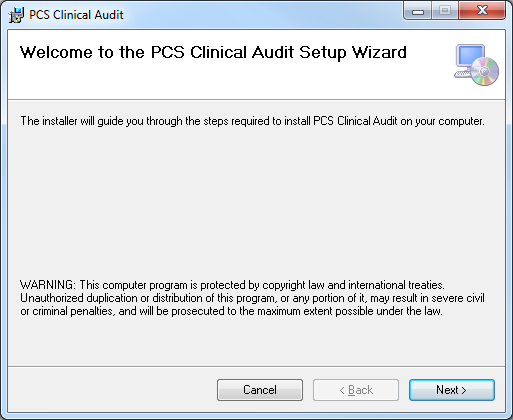Cancel the PCS Clinical Audit installation
The image size is (513, 420).
[x=260, y=390]
